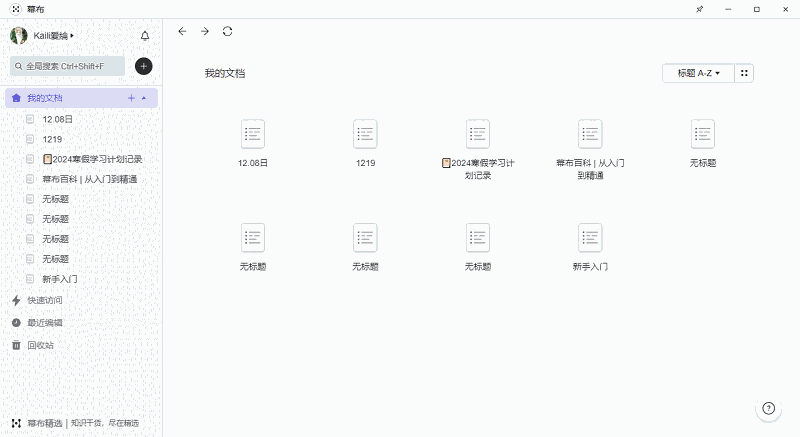The width and height of the screenshot is (800, 437).
Task: Pin the window with the pin icon
Action: click(699, 9)
